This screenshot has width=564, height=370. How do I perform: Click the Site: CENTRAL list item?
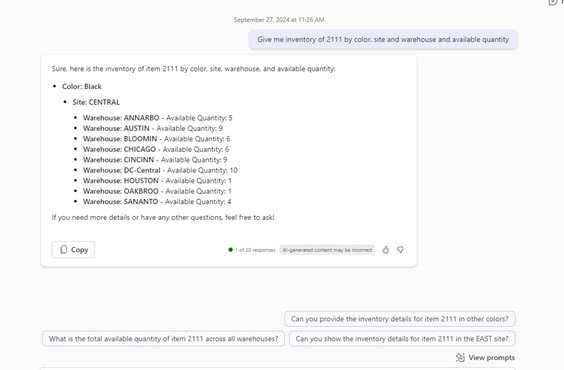point(96,102)
